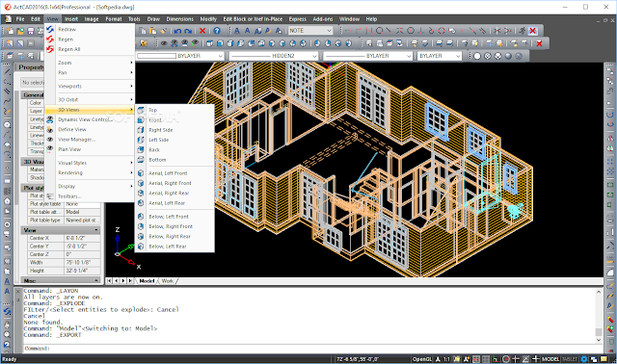Screen dimensions: 617x364
Task: Click the Open folder icon in top-left toolbar
Action: click(20, 31)
